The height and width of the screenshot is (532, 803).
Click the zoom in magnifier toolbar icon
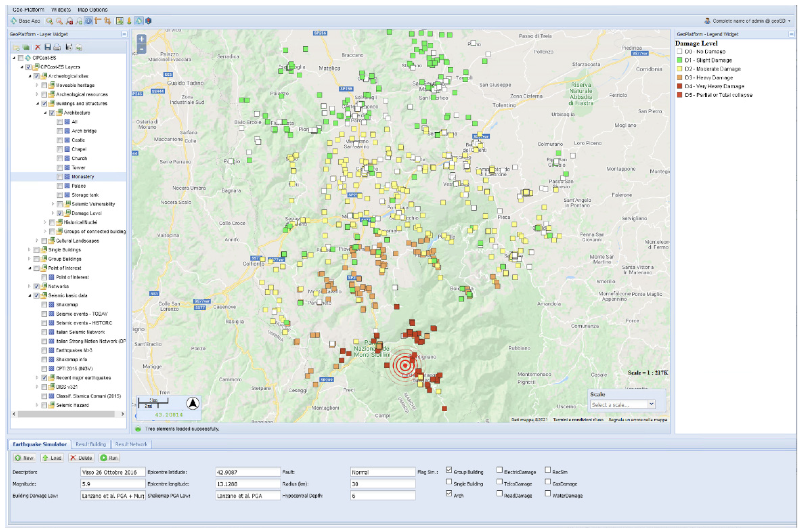[50, 21]
